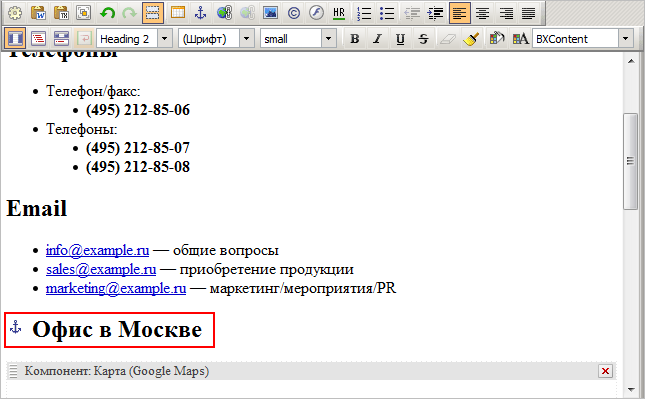This screenshot has height=399, width=645.
Task: Click phone number (495) 212-85-07
Action: pos(138,148)
